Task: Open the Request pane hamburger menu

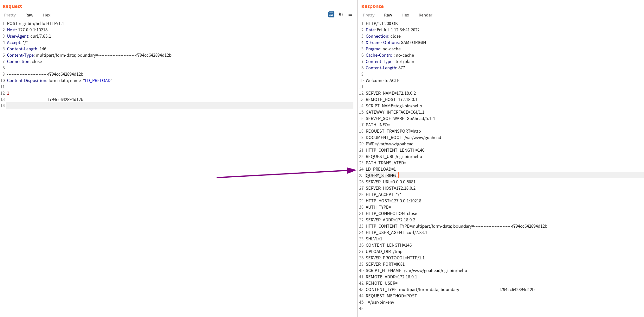Action: (x=350, y=14)
